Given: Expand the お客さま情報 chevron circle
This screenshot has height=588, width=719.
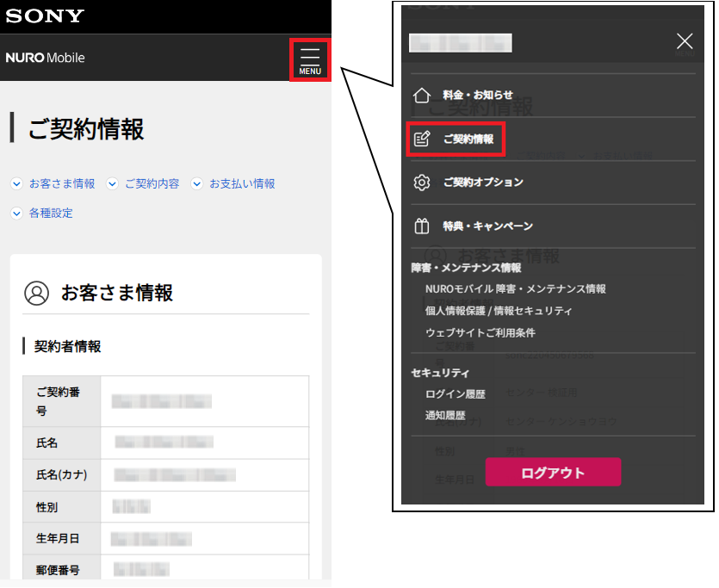Looking at the screenshot, I should tap(16, 183).
